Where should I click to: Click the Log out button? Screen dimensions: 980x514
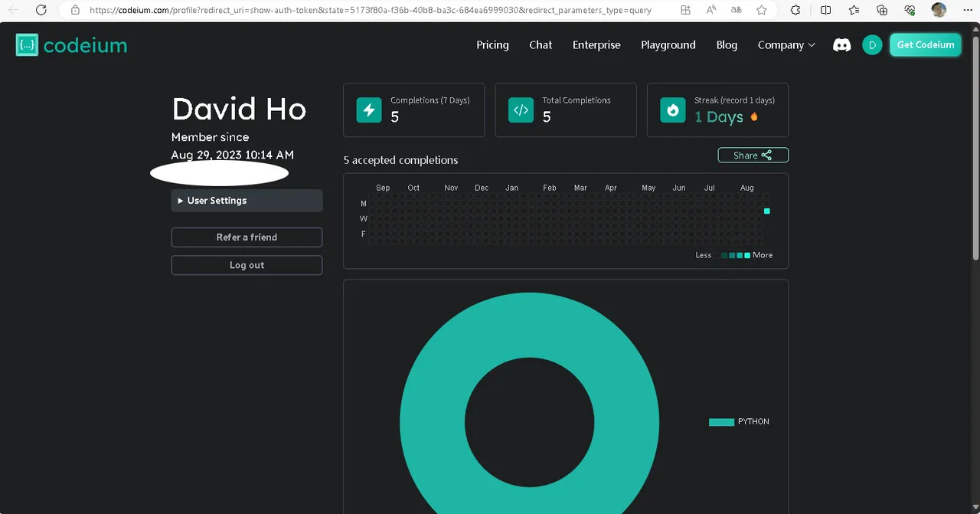(247, 265)
